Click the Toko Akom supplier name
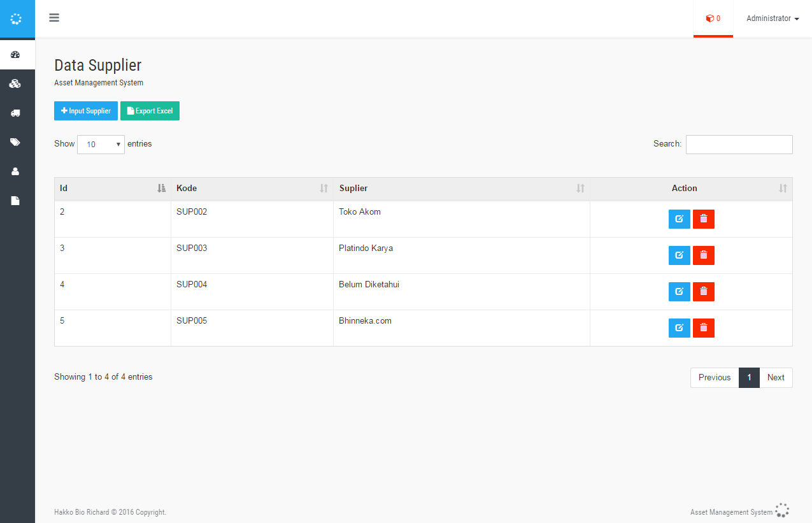The width and height of the screenshot is (812, 523). click(x=360, y=212)
